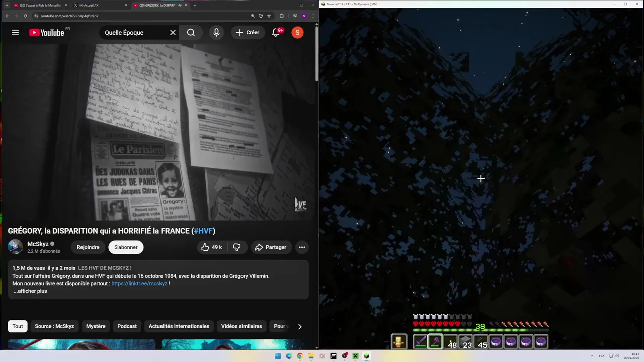Open File Explorer from the taskbar
The width and height of the screenshot is (644, 362).
coord(311,356)
